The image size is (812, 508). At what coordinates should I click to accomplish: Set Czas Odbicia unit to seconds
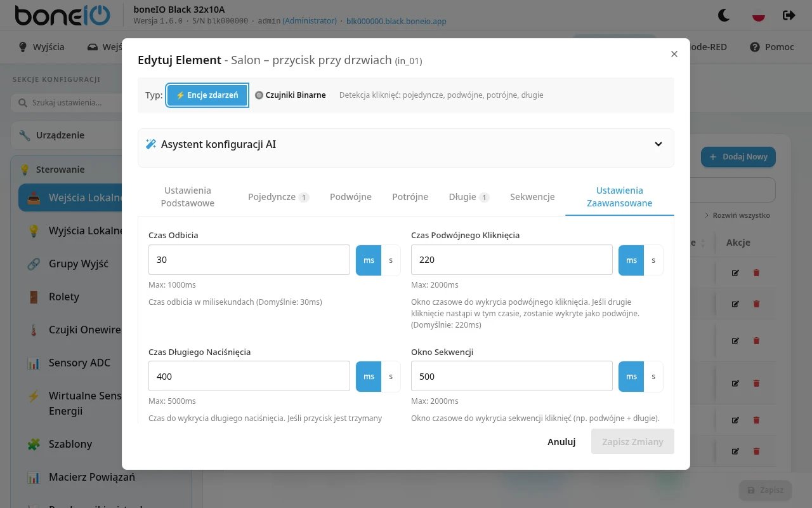pyautogui.click(x=391, y=260)
